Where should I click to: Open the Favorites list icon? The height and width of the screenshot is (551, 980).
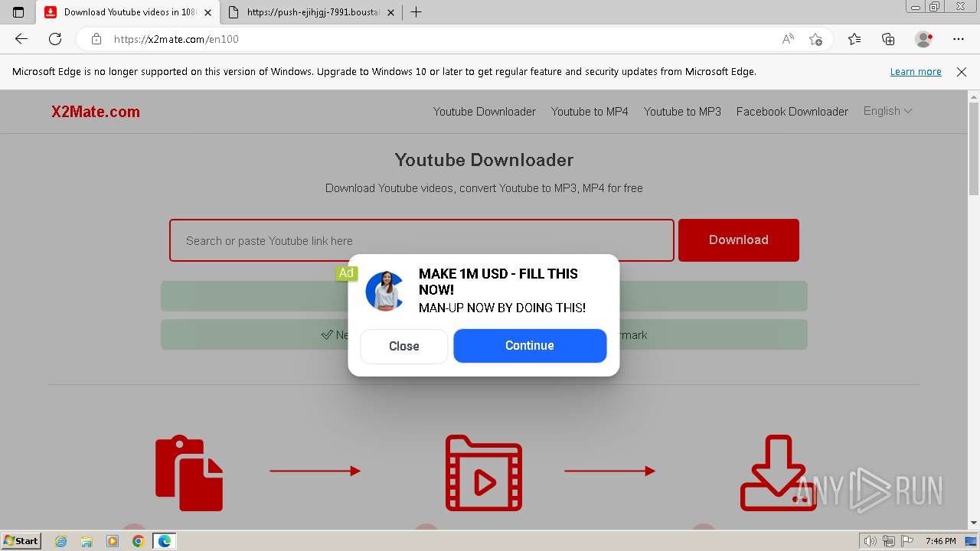pos(854,39)
